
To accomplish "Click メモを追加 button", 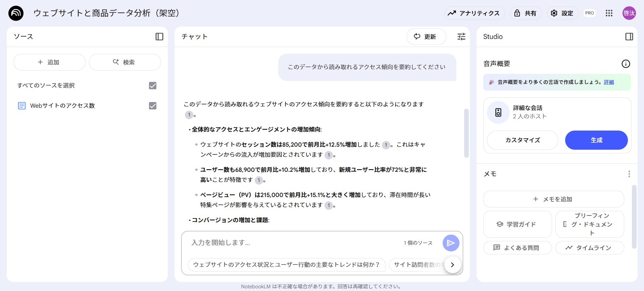I will click(554, 199).
